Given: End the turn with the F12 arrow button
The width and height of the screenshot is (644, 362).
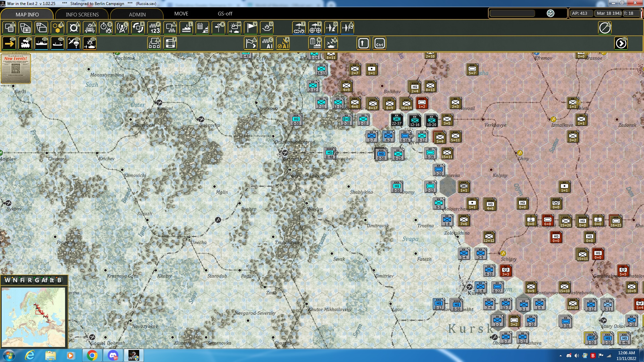Looking at the screenshot, I should [x=621, y=43].
